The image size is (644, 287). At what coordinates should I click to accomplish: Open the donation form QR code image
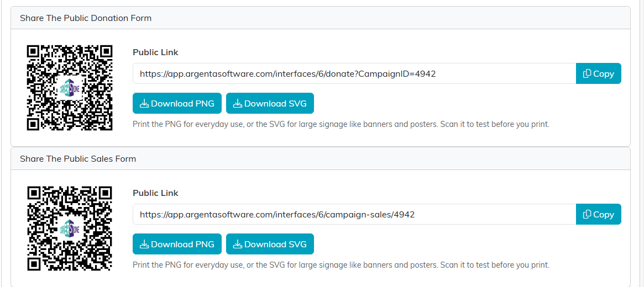click(x=70, y=88)
